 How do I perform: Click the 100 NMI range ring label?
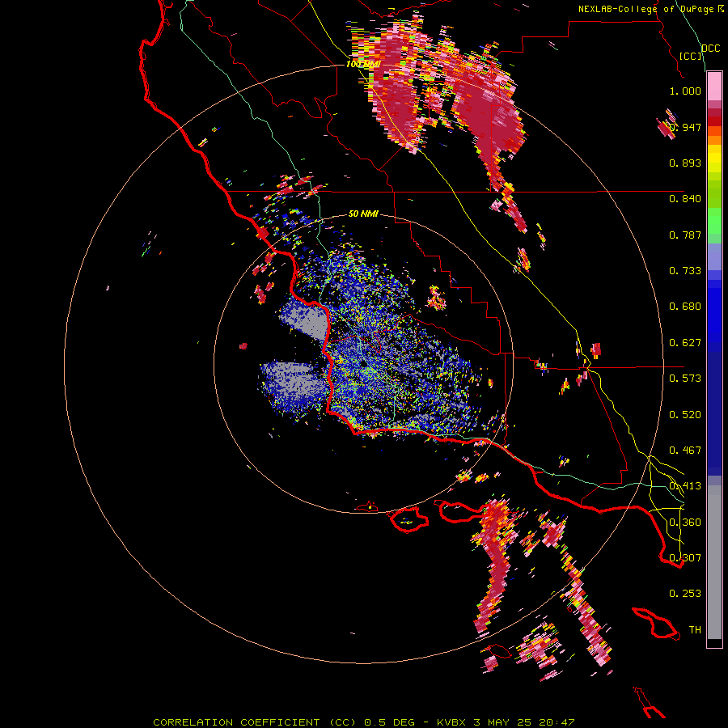click(x=362, y=64)
